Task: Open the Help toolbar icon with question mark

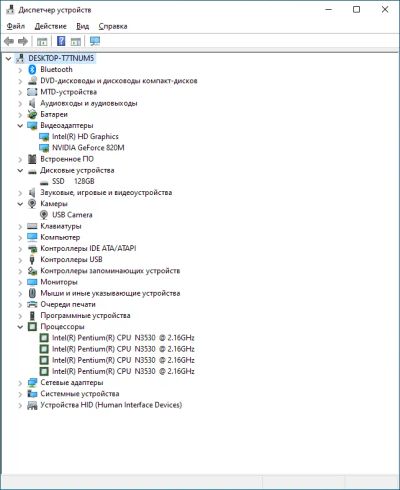Action: (x=61, y=41)
